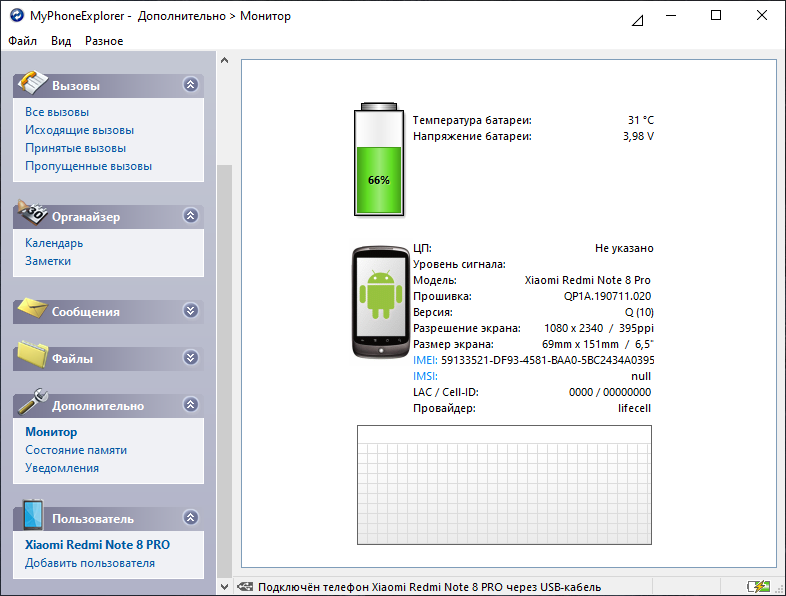Click the MyPhoneExplorer app icon in title bar
The width and height of the screenshot is (786, 596).
[x=17, y=16]
